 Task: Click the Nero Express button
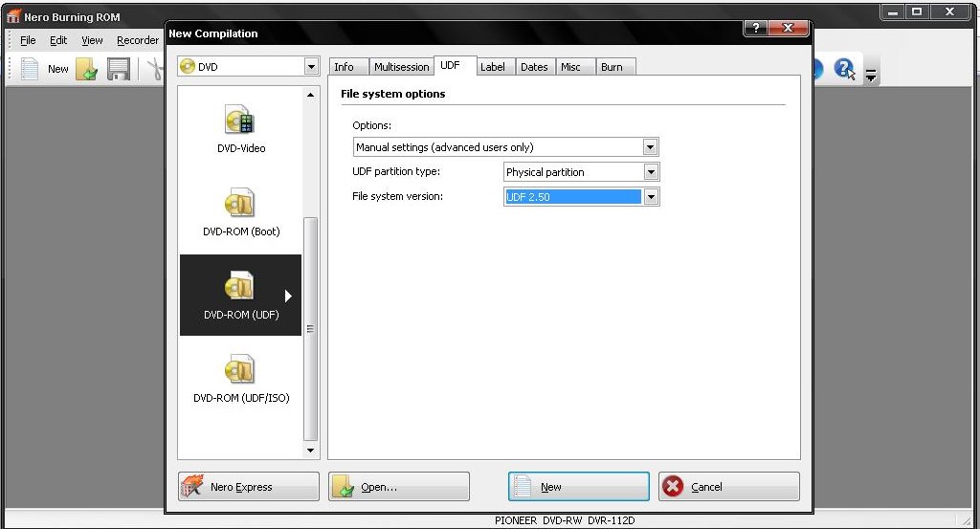coord(248,486)
